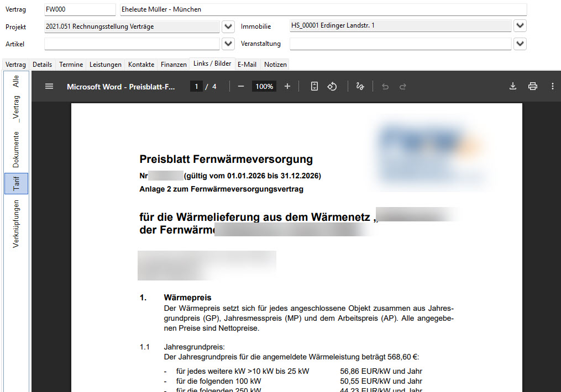
Task: Select the Verknüpfungen vertical tab
Action: 15,224
